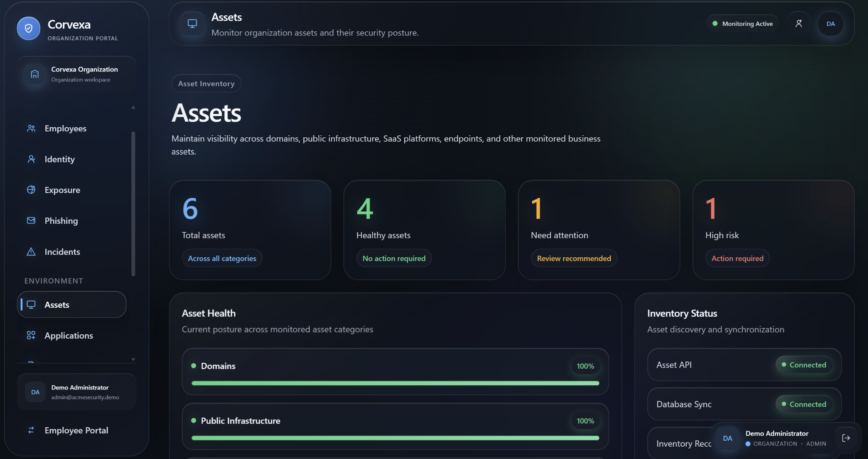Click the Domains 100% badge

585,366
